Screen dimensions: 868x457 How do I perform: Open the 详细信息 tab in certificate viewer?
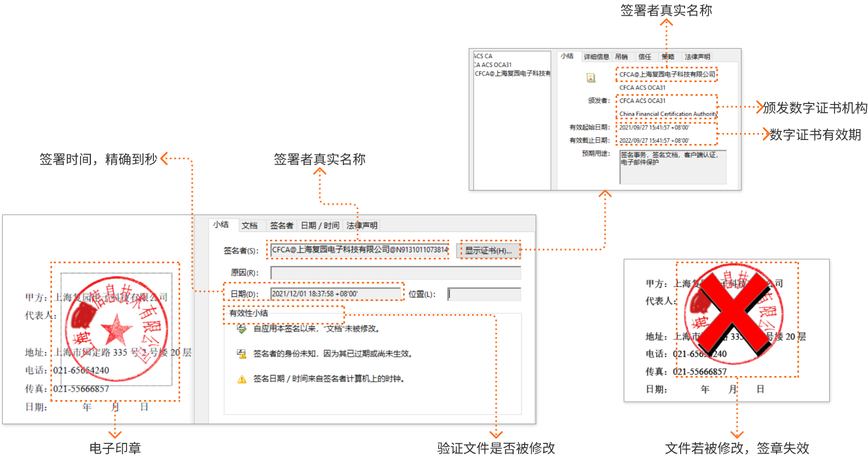[596, 57]
